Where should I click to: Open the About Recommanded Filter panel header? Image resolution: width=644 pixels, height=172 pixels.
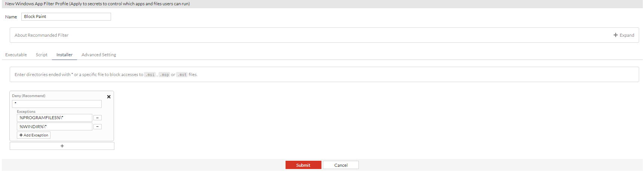click(41, 35)
